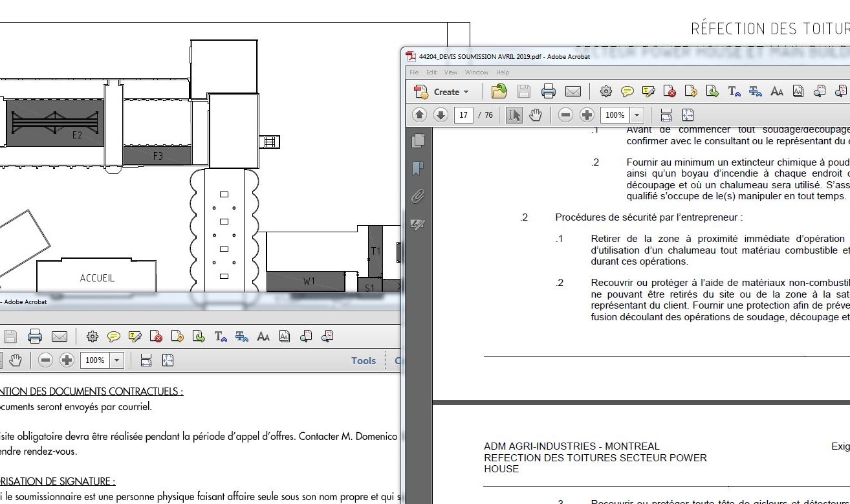This screenshot has height=504, width=850.
Task: Print the 44204_DEVIS SOUMISSION document
Action: (549, 91)
